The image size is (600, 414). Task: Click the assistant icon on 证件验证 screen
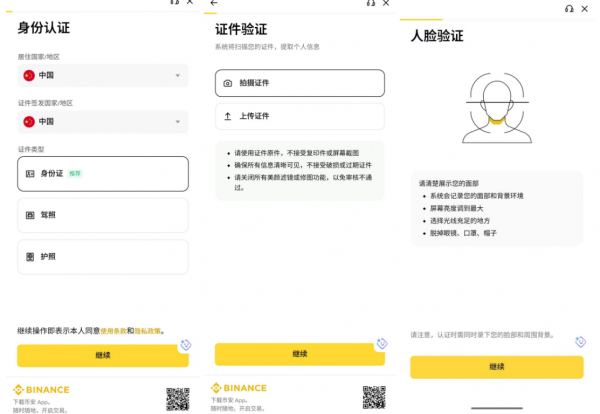coord(382,344)
